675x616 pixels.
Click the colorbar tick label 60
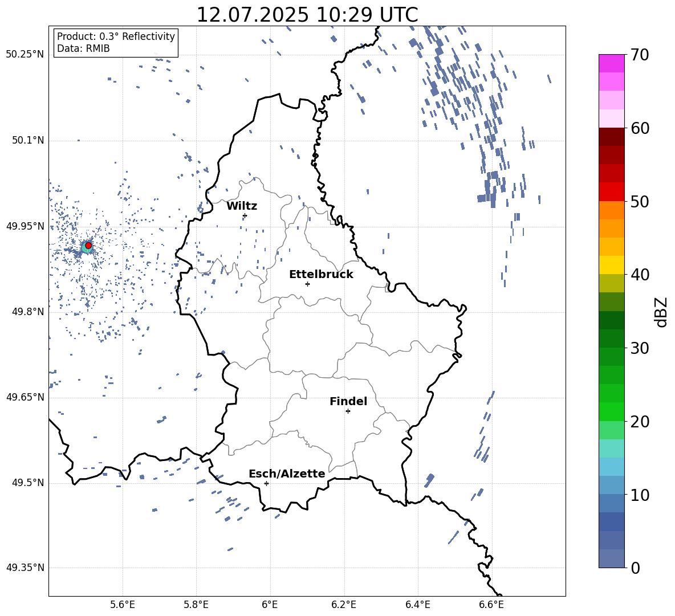640,128
